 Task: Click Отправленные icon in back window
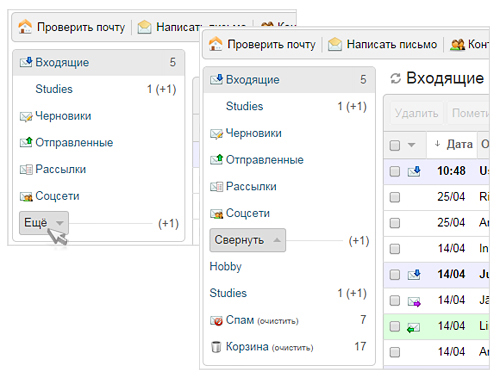pos(26,142)
